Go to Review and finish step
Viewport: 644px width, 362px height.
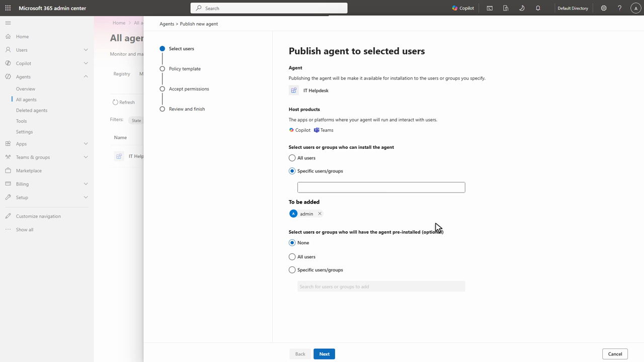187,109
